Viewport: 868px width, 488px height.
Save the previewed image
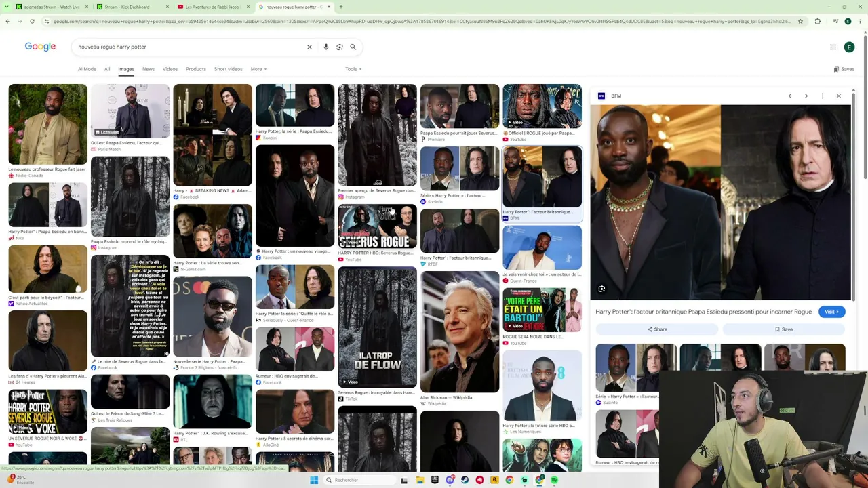click(x=783, y=329)
